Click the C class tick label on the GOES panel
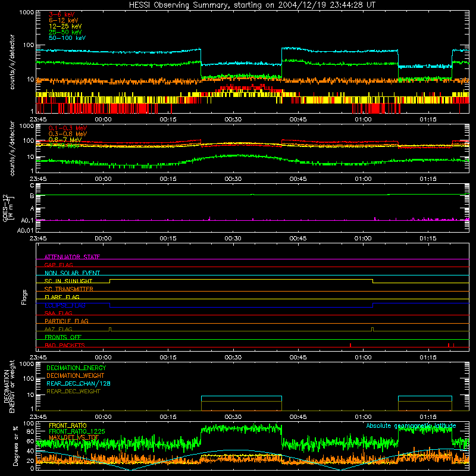Viewport: 476px width, 476px height. 32,186
